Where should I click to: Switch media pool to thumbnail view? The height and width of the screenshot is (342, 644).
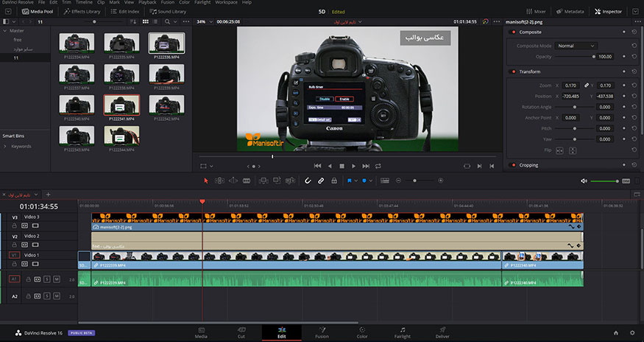[x=146, y=22]
